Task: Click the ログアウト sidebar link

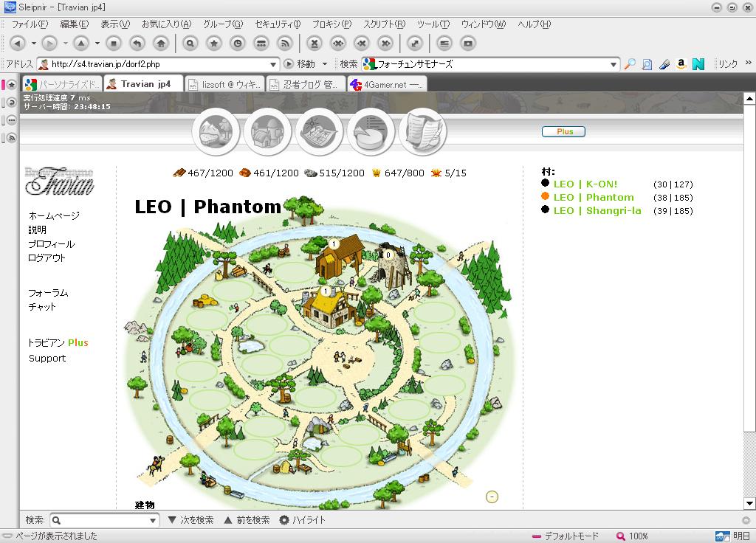Action: pyautogui.click(x=47, y=257)
